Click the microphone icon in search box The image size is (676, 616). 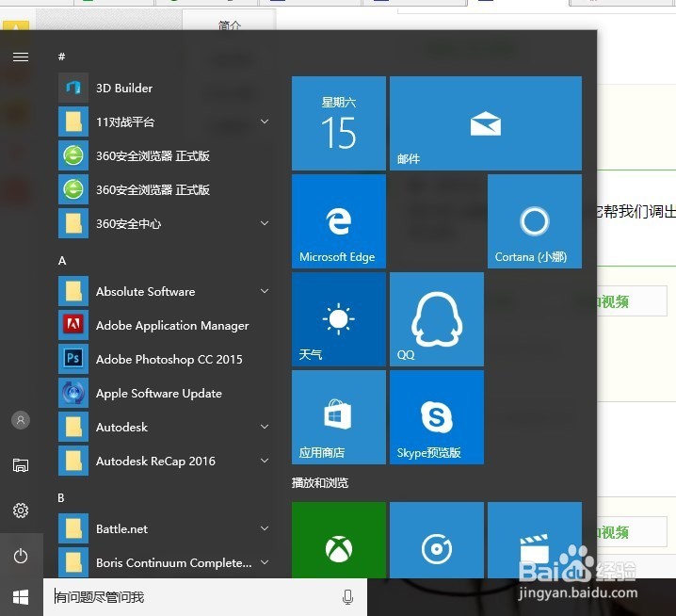[x=347, y=597]
